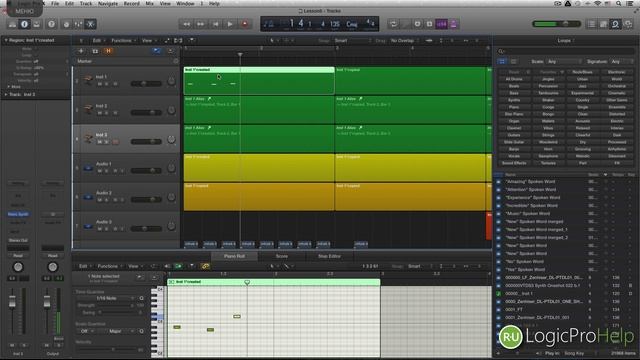The image size is (640, 360).
Task: Switch to the Piano Roll tab
Action: 234,256
